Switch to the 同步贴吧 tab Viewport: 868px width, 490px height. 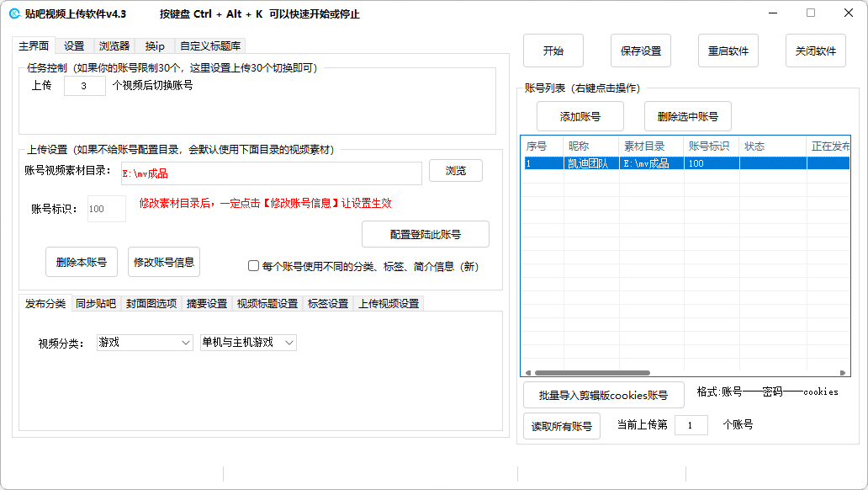click(x=96, y=303)
